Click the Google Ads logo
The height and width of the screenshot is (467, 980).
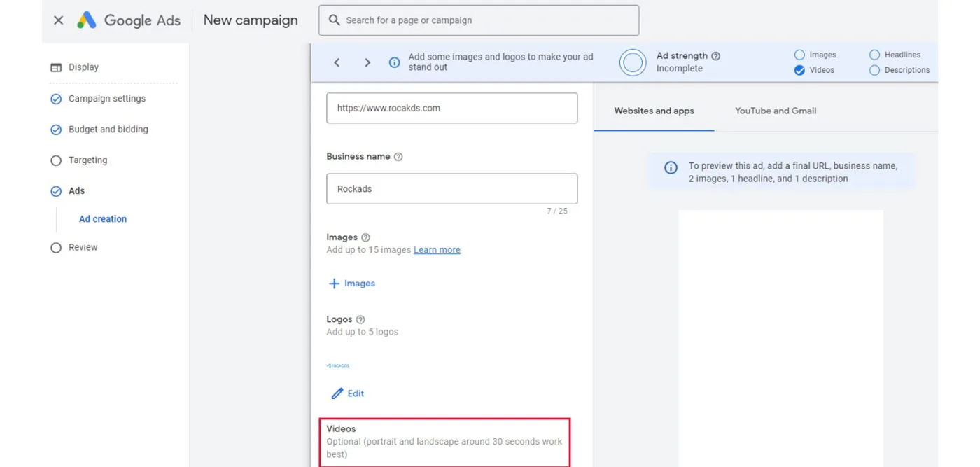(x=129, y=20)
